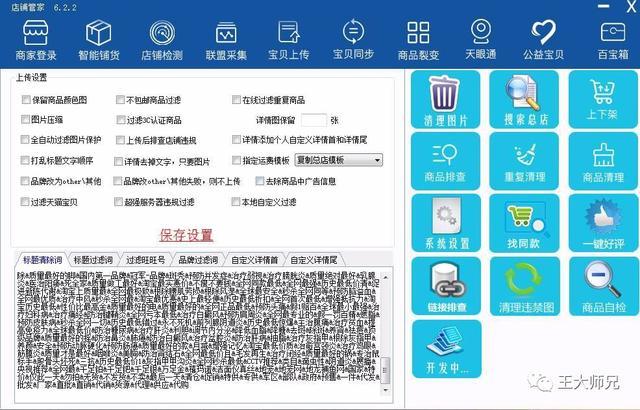
Task: Open 宝贝同步 sync icon
Action: click(x=353, y=40)
